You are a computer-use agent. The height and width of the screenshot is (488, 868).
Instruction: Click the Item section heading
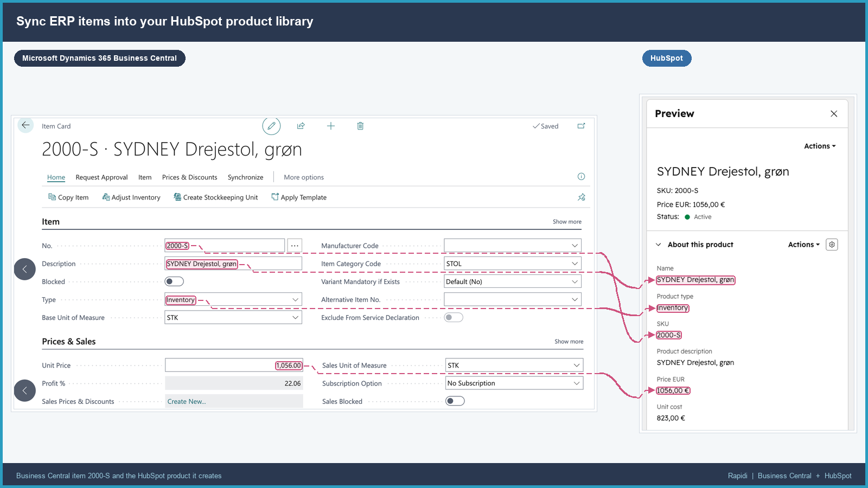(x=51, y=222)
